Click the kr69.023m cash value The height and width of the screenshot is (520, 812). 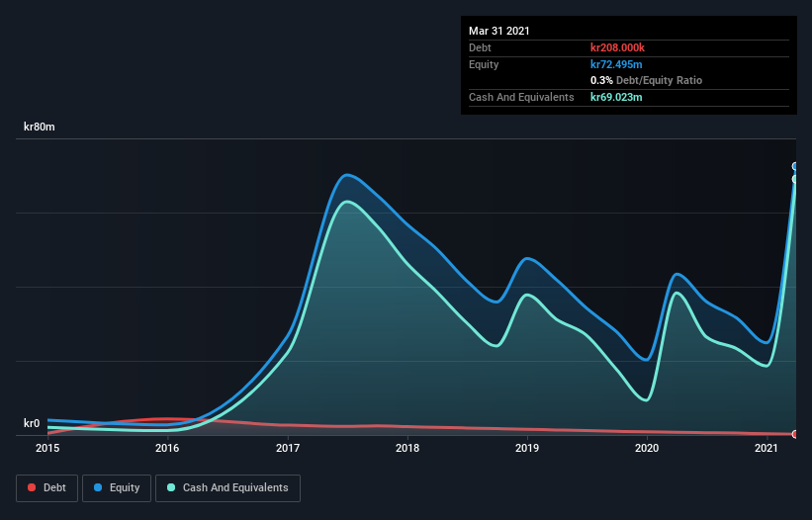click(x=616, y=97)
